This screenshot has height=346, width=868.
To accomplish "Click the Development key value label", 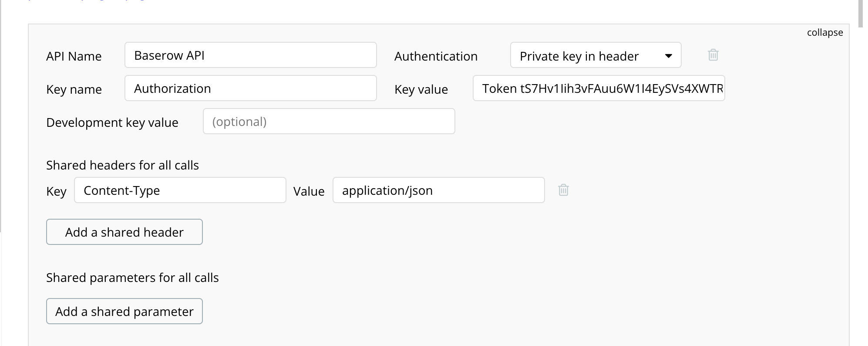I will tap(112, 122).
